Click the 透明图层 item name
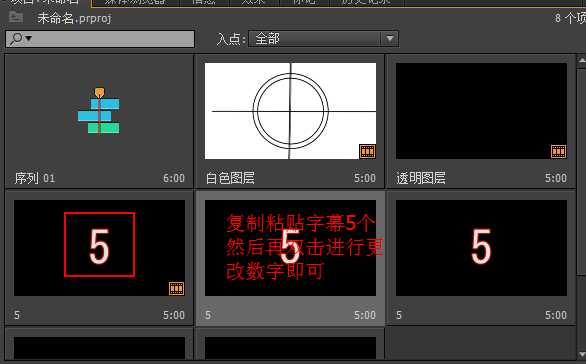The height and width of the screenshot is (364, 586). (x=421, y=178)
